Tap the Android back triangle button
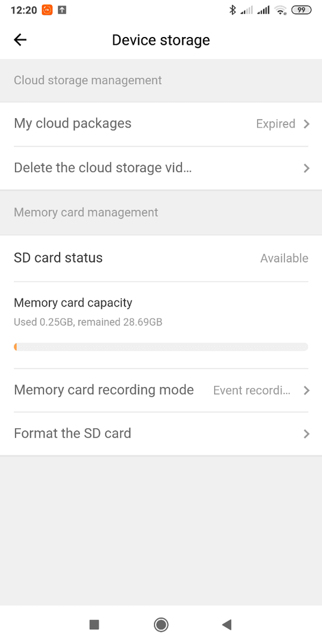322x644 pixels. 227,625
